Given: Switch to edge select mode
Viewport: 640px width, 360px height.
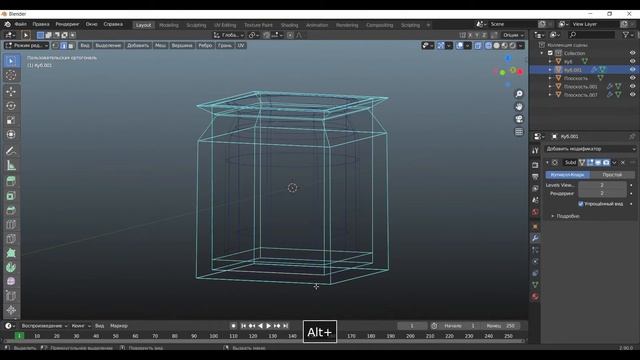Looking at the screenshot, I should point(63,46).
